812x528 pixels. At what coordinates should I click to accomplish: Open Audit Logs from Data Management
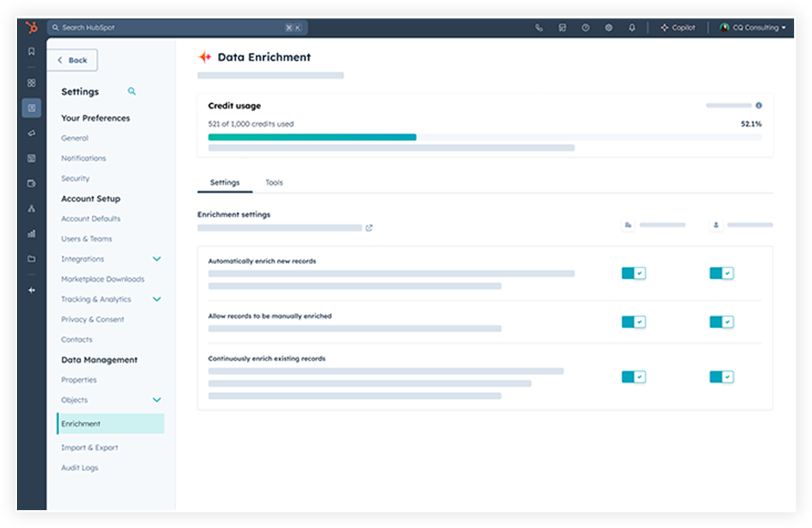click(x=79, y=467)
